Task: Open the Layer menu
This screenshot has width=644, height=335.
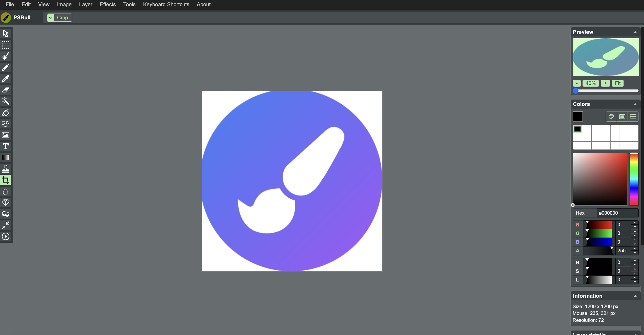Action: click(x=85, y=5)
